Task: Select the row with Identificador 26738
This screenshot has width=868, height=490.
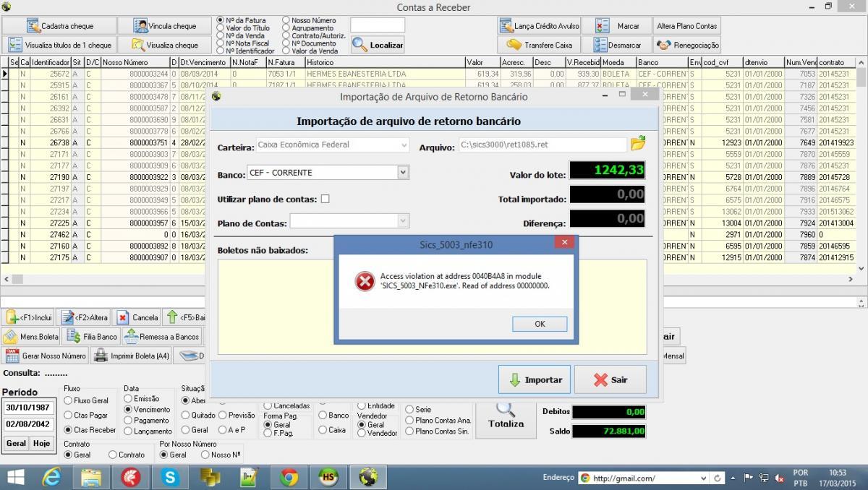Action: point(428,142)
